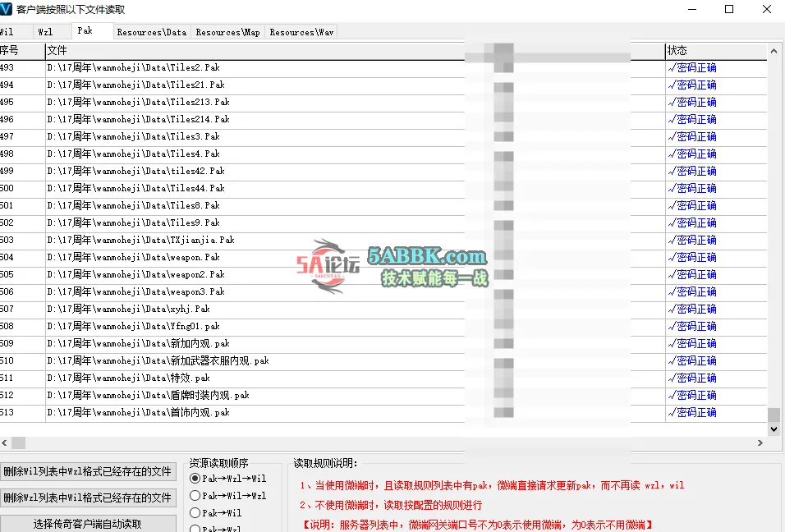Click 密码正确 status in row 493
The height and width of the screenshot is (532, 785).
[692, 67]
